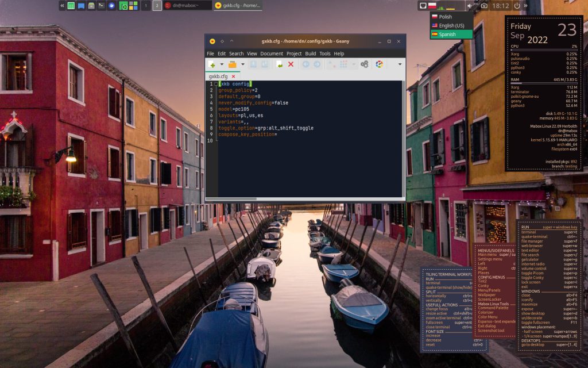Open the file manager drawer icon on the panel
Screen dimensions: 588x368
point(92,7)
